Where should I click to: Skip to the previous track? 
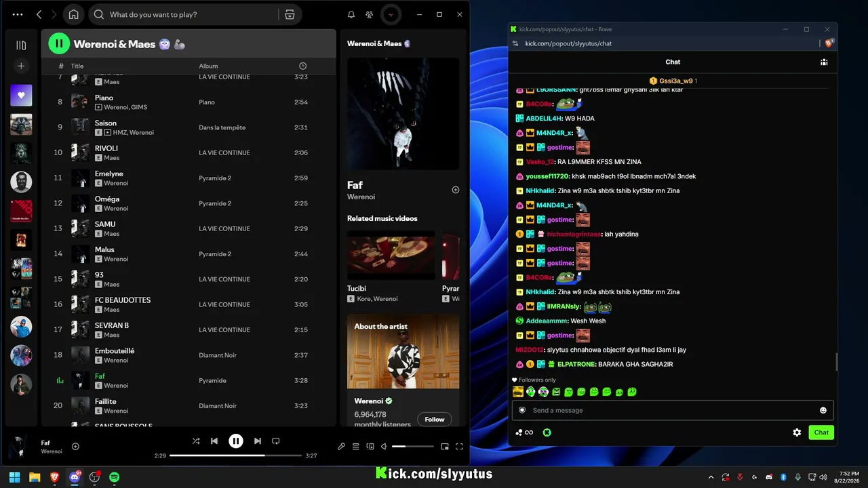pyautogui.click(x=214, y=441)
